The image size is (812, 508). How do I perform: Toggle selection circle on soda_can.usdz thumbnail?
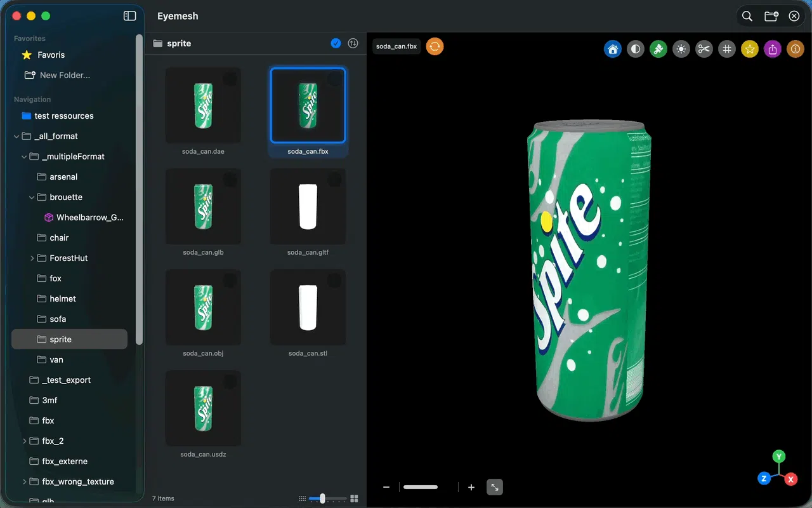(x=230, y=382)
